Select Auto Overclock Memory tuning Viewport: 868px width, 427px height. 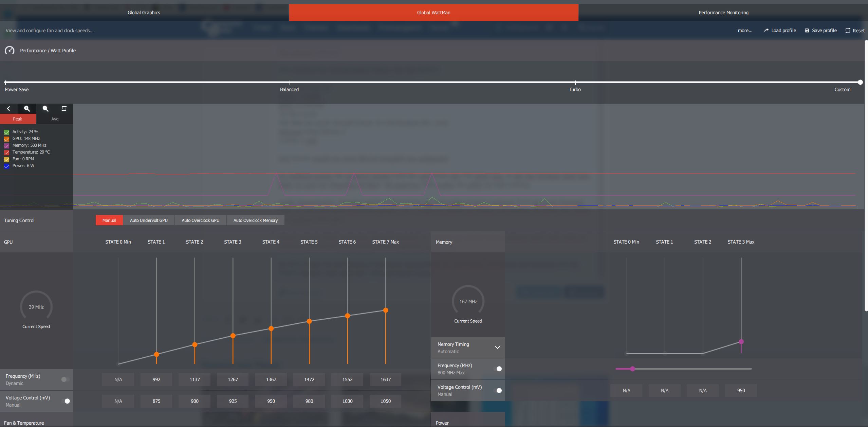[255, 220]
